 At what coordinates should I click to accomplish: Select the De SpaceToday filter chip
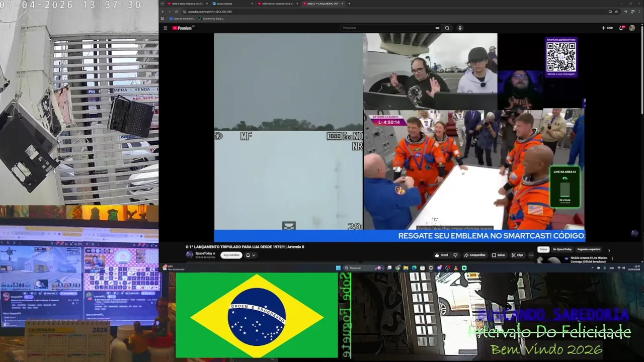tap(562, 249)
